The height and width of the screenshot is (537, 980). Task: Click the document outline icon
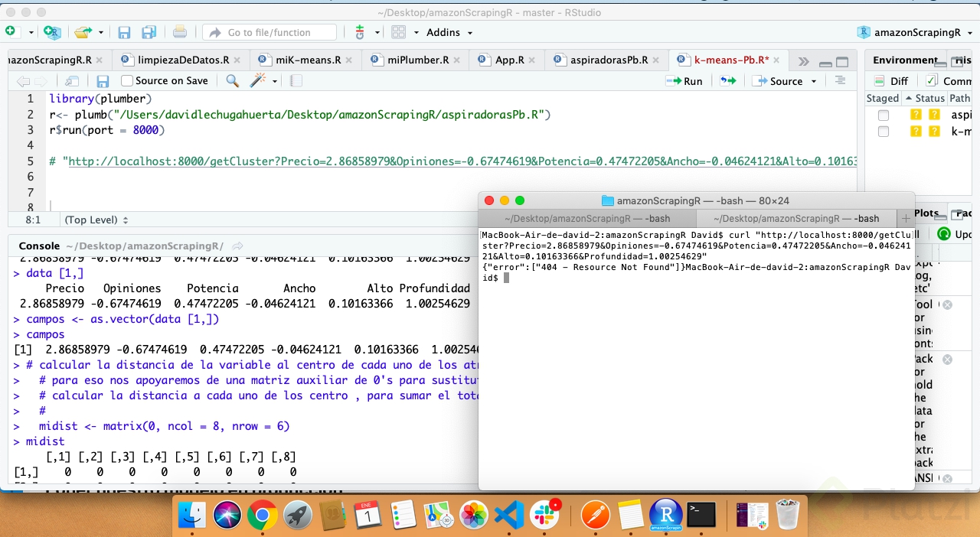(x=840, y=80)
